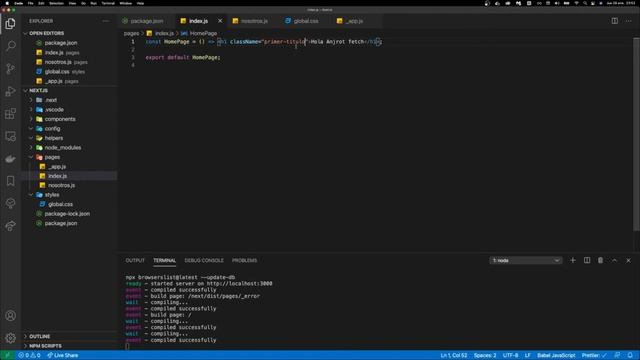This screenshot has height=360, width=640.
Task: Open notifications bell in status bar
Action: (x=630, y=356)
